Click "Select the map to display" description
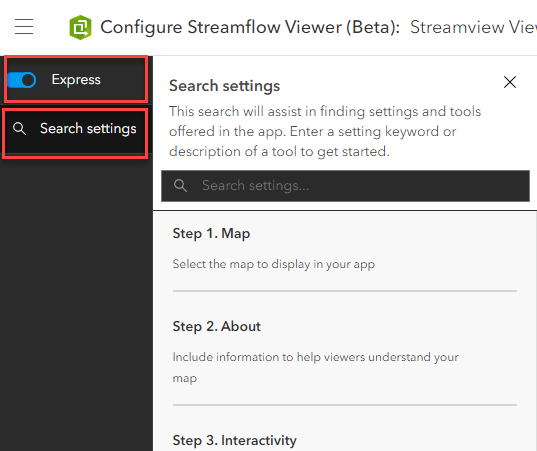This screenshot has height=451, width=537. [274, 264]
